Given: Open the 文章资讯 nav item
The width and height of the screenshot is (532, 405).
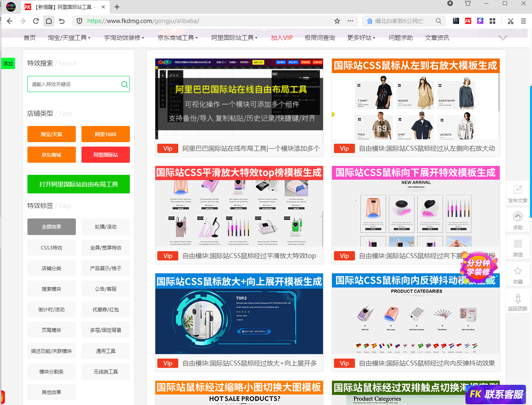Looking at the screenshot, I should (x=437, y=38).
